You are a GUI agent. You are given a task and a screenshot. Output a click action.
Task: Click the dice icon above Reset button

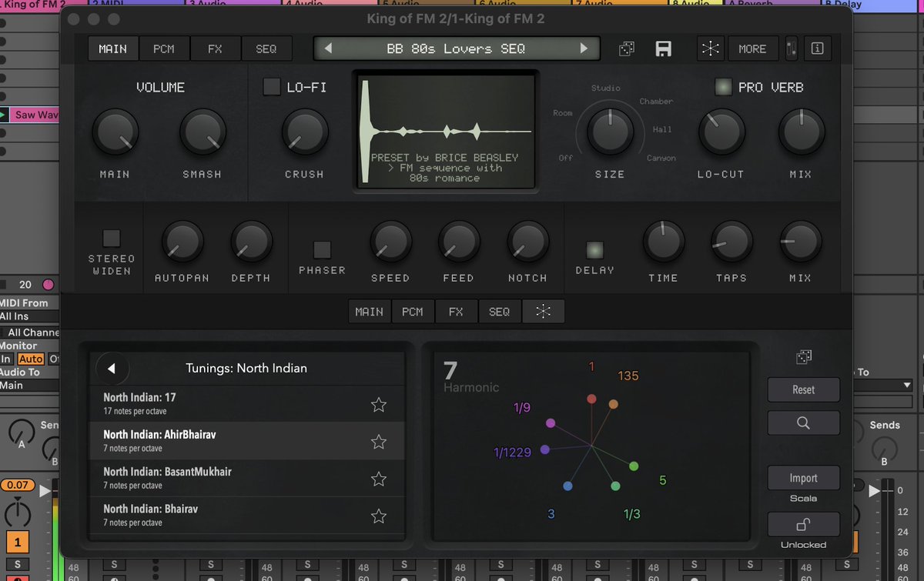point(803,357)
